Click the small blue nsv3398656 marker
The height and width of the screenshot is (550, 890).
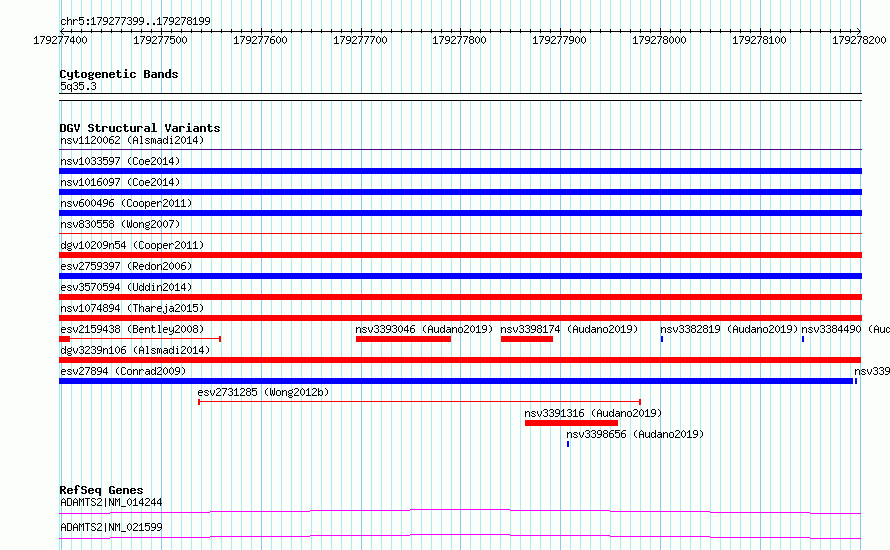(x=568, y=444)
